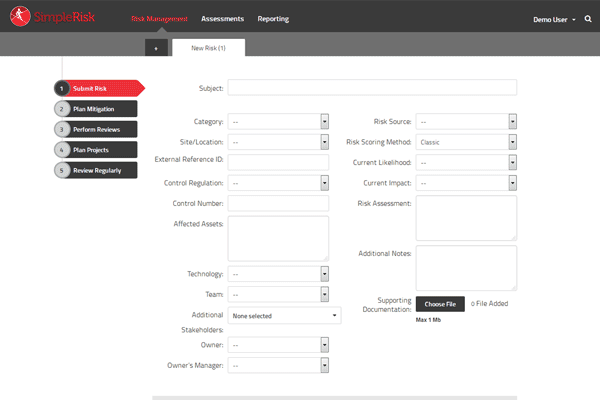Navigate to the Plan Projects step
The width and height of the screenshot is (600, 400).
97,149
